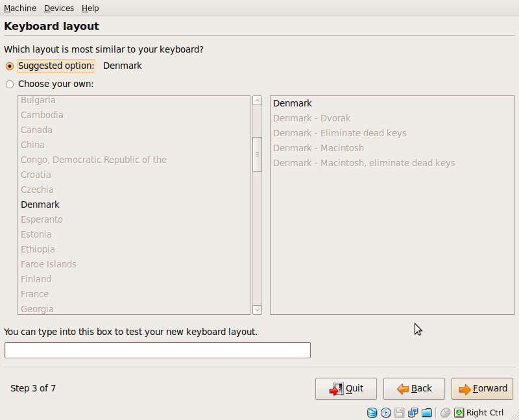Open the Machine menu

click(x=20, y=8)
